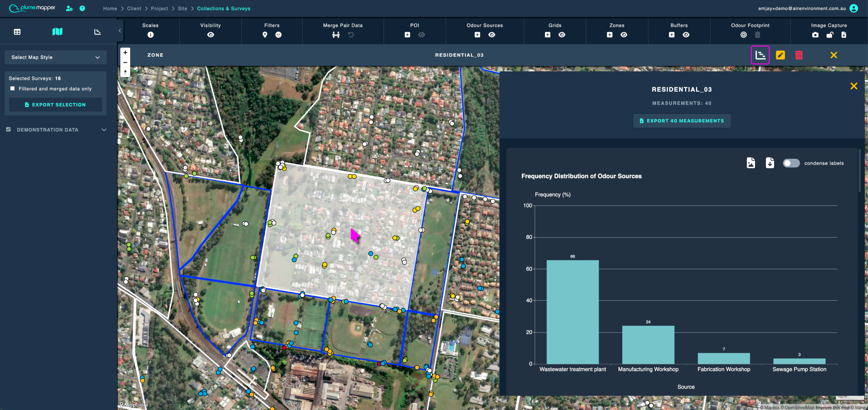Screen dimensions: 868x410
Task: Open the Project breadcrumb link
Action: point(160,9)
